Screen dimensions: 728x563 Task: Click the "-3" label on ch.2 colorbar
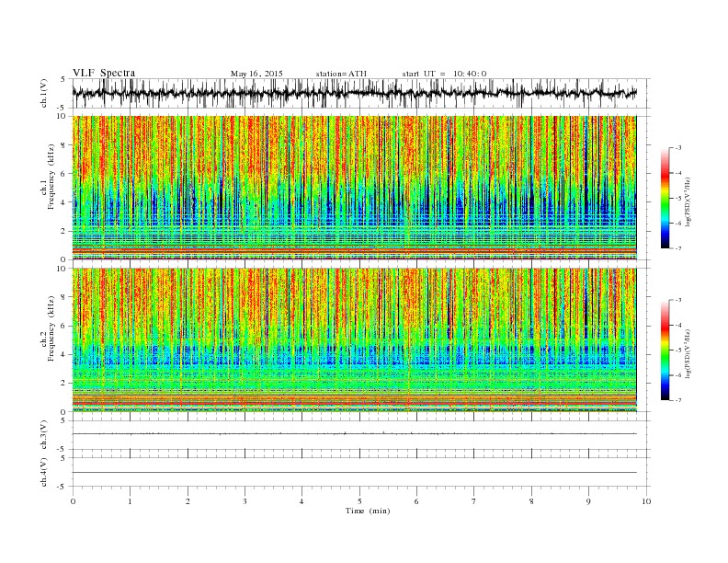[x=678, y=300]
